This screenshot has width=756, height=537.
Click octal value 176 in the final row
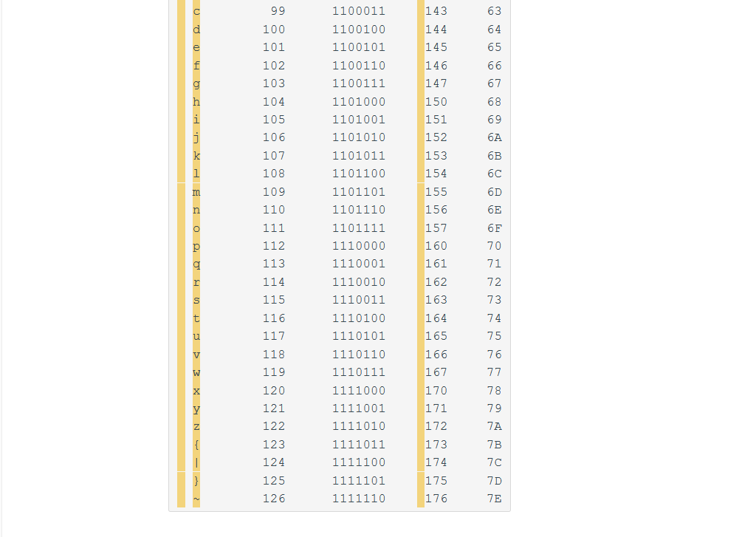click(x=436, y=498)
